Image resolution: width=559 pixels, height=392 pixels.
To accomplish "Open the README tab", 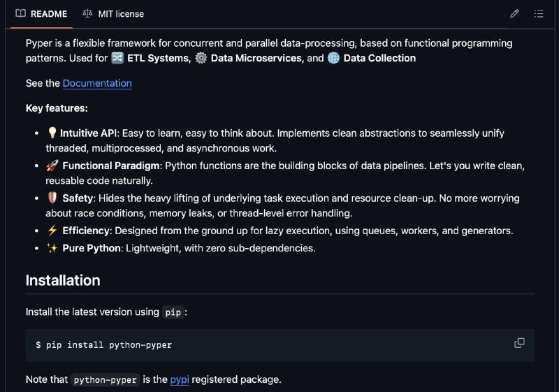I will [41, 14].
